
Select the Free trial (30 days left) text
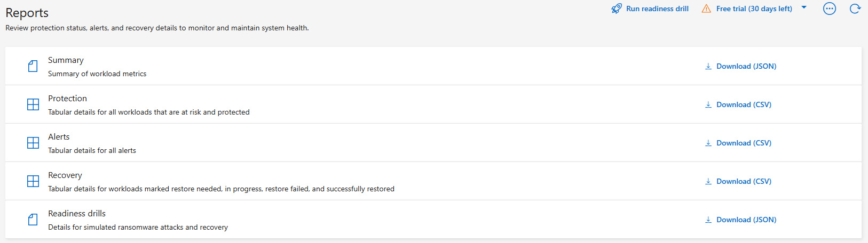[x=754, y=9]
